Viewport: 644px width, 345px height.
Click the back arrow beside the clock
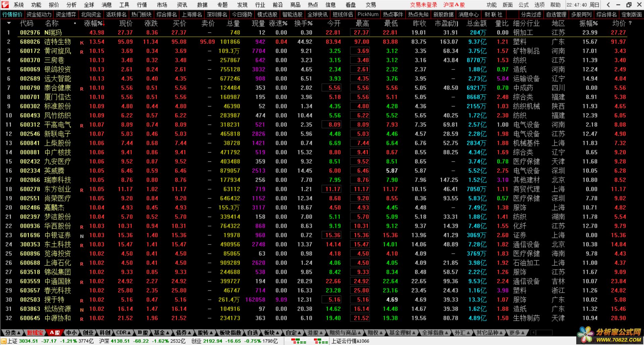[609, 5]
